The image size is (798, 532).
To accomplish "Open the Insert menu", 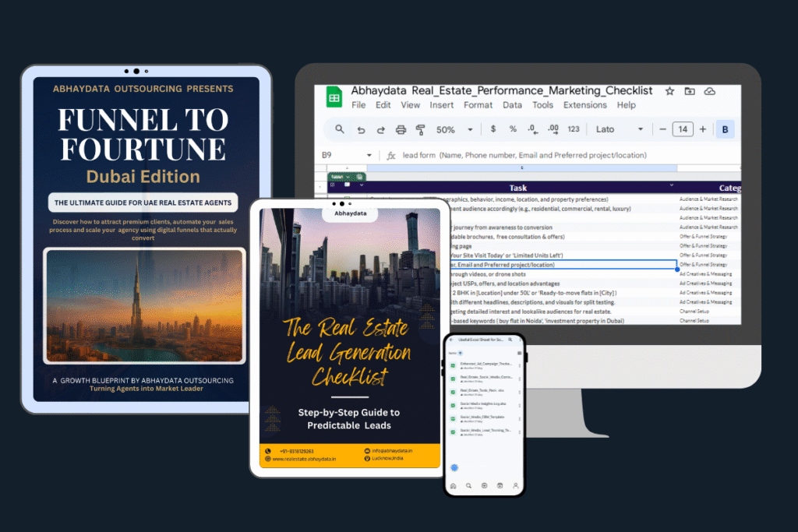I will [x=442, y=105].
